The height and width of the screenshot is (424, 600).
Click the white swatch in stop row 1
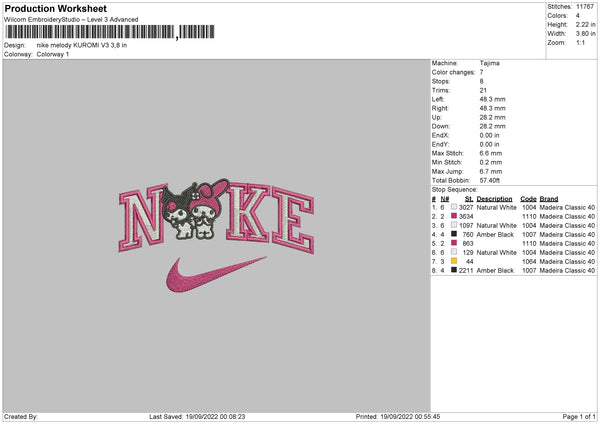pos(454,207)
